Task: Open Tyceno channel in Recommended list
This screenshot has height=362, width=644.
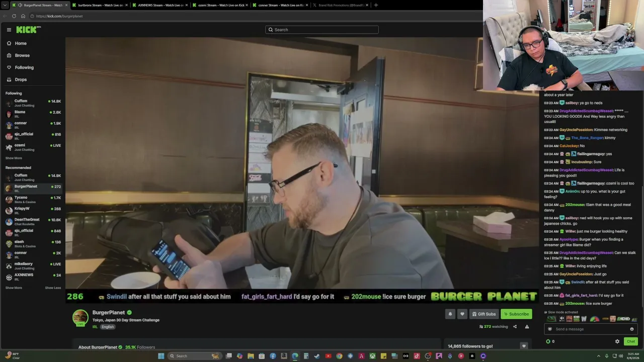Action: pos(33,200)
